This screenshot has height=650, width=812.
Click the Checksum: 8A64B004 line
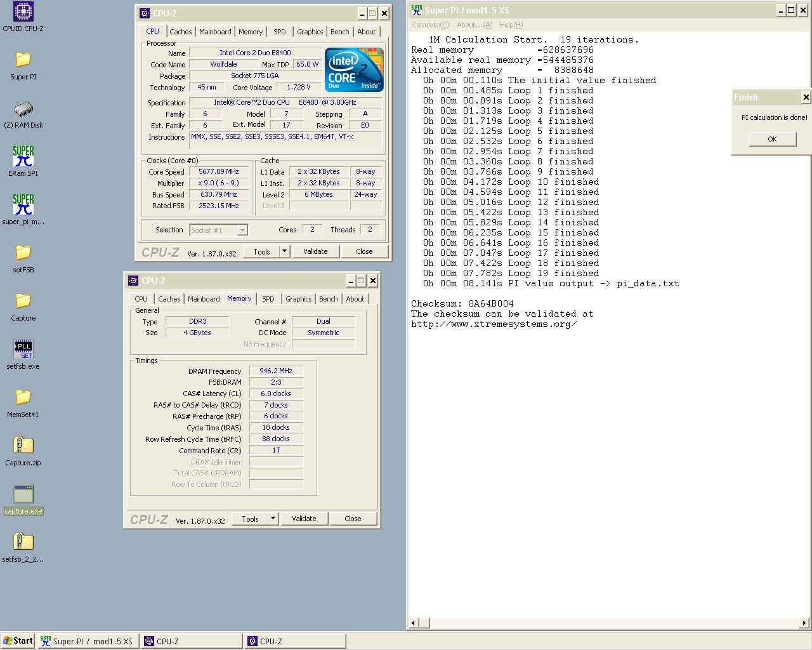pos(462,304)
